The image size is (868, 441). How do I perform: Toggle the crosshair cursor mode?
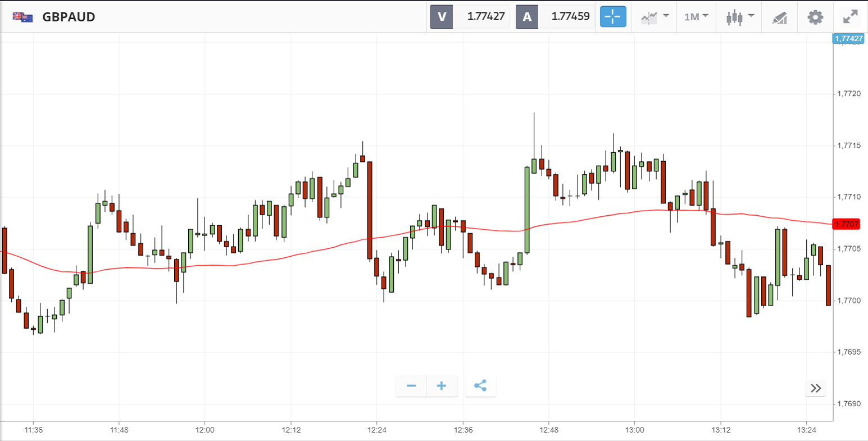click(613, 17)
